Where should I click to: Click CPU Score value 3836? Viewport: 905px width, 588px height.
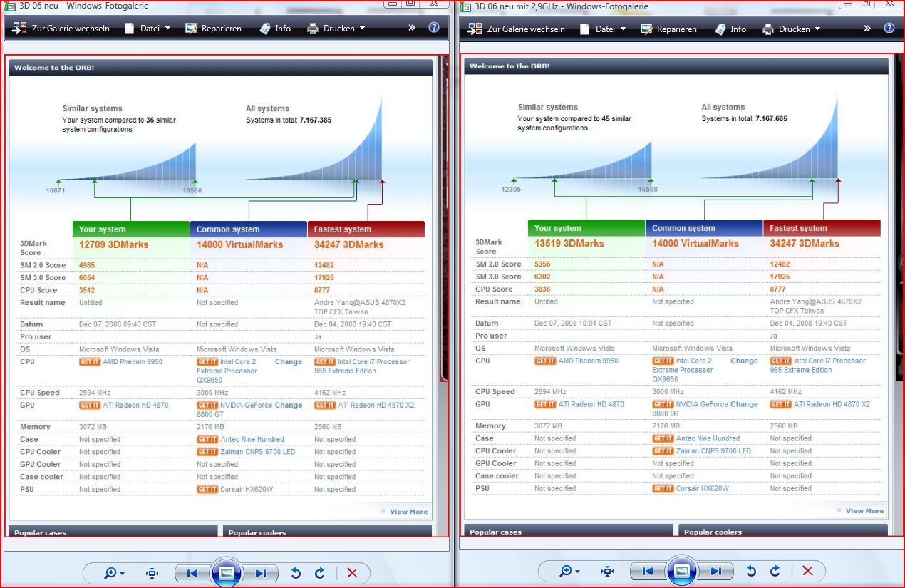point(542,289)
